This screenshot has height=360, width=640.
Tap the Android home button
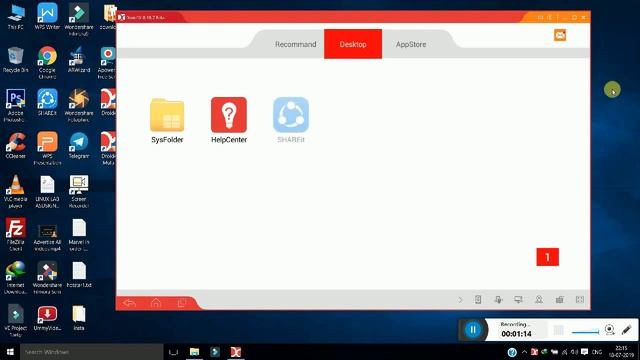pos(156,303)
